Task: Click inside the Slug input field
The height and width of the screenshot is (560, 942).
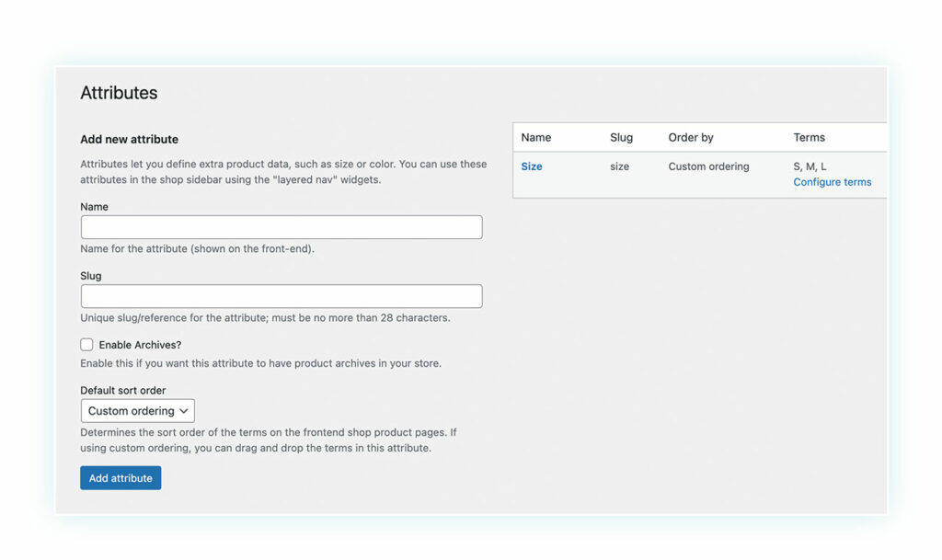Action: pyautogui.click(x=281, y=295)
